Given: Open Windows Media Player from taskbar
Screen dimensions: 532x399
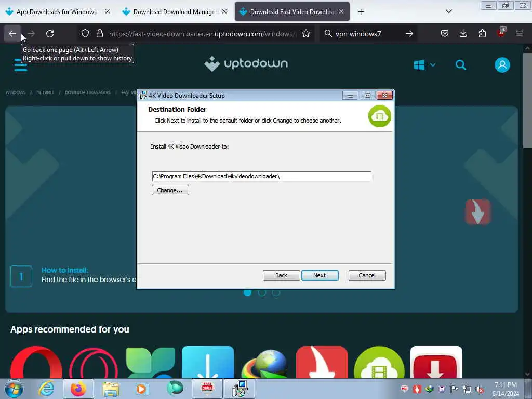Looking at the screenshot, I should click(141, 389).
